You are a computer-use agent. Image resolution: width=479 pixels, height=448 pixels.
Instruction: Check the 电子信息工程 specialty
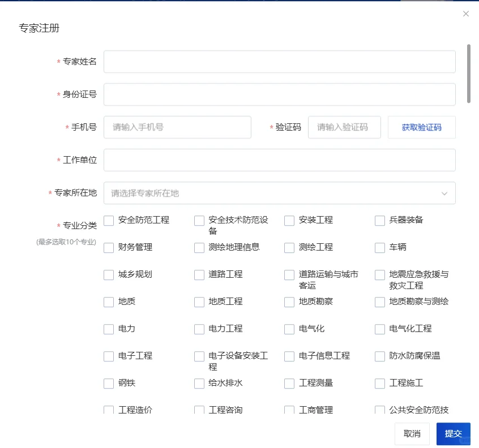[x=289, y=356]
